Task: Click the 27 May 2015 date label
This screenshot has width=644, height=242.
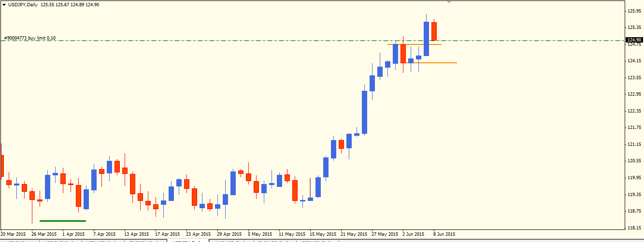Action: 385,234
